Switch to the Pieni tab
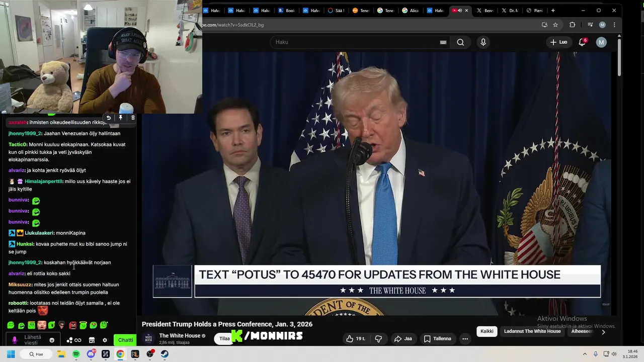 point(534,11)
